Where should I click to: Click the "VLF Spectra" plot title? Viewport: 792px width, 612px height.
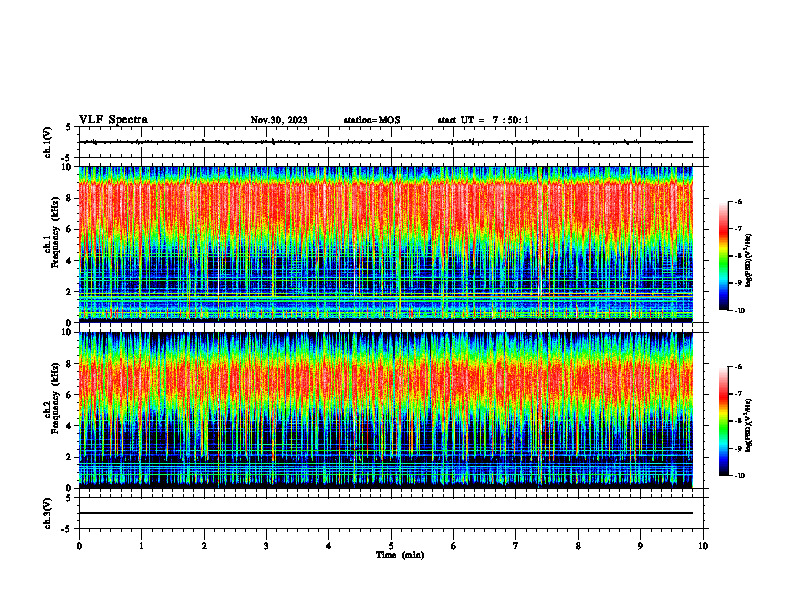113,120
